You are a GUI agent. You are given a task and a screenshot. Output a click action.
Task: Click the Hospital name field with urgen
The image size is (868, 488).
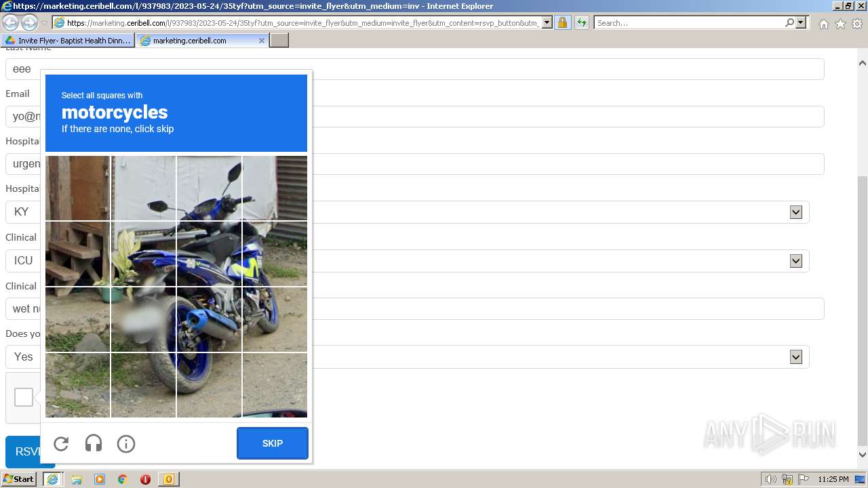pos(415,164)
